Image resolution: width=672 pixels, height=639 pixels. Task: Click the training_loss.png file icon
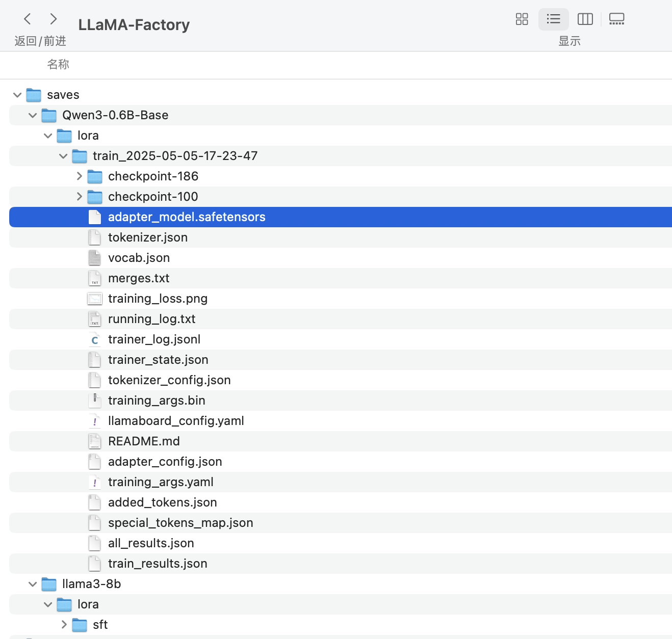pyautogui.click(x=95, y=299)
